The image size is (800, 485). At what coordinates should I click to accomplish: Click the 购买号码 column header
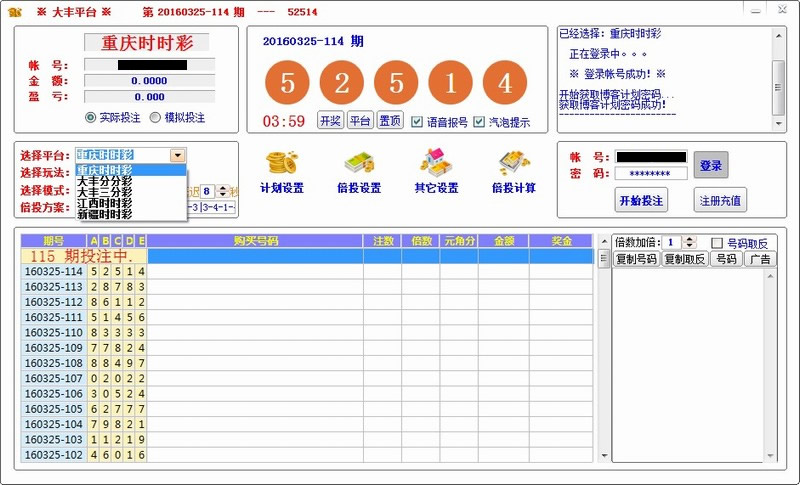pos(255,241)
